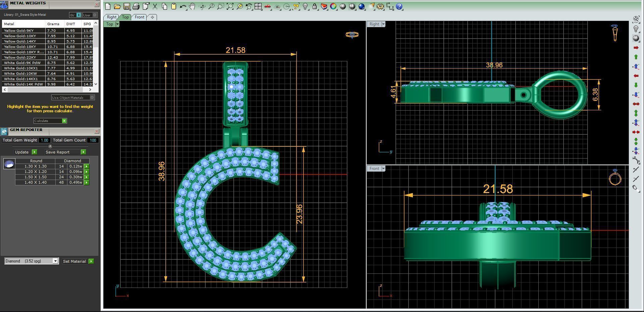Switch to the Top viewport tab
Image resolution: width=644 pixels, height=312 pixels.
click(125, 17)
